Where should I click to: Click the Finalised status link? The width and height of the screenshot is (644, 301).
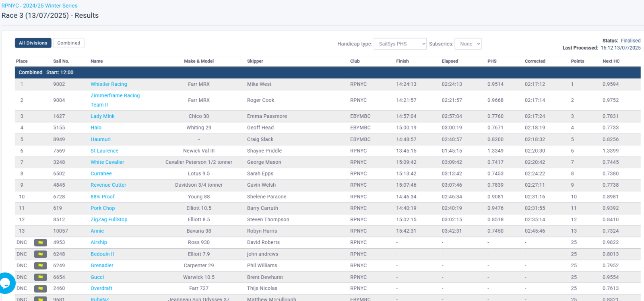pos(630,41)
